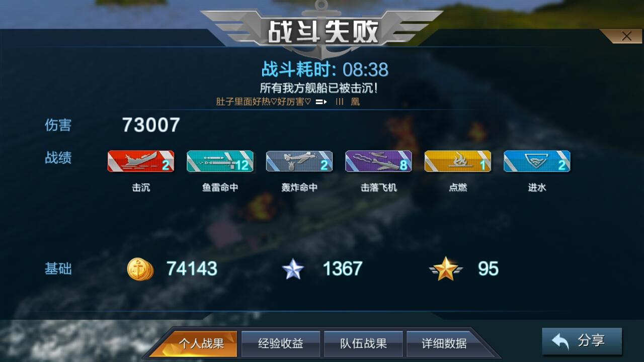Image resolution: width=644 pixels, height=362 pixels.
Task: Switch to the 经验收益 tab
Action: 281,343
